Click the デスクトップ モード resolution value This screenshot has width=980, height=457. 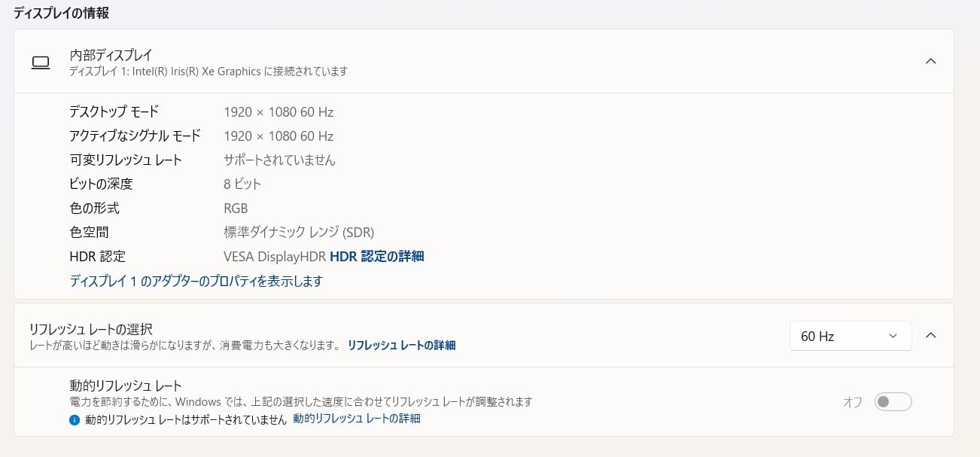click(278, 112)
